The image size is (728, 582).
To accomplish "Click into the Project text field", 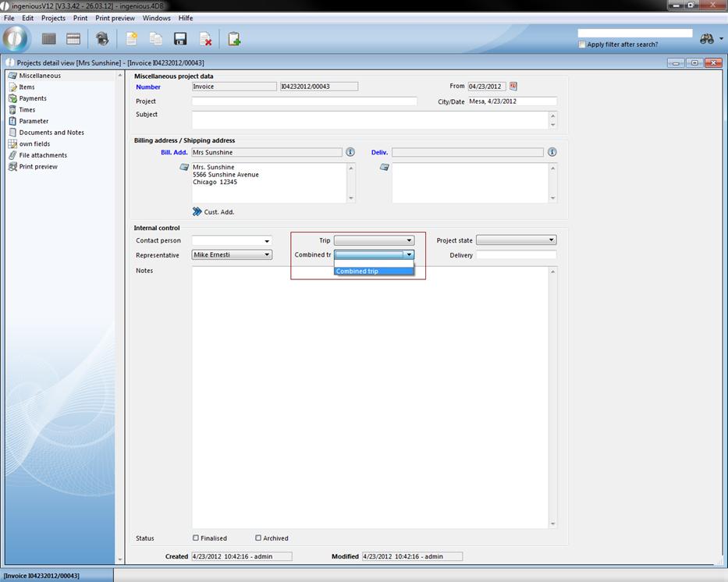I will coord(304,101).
